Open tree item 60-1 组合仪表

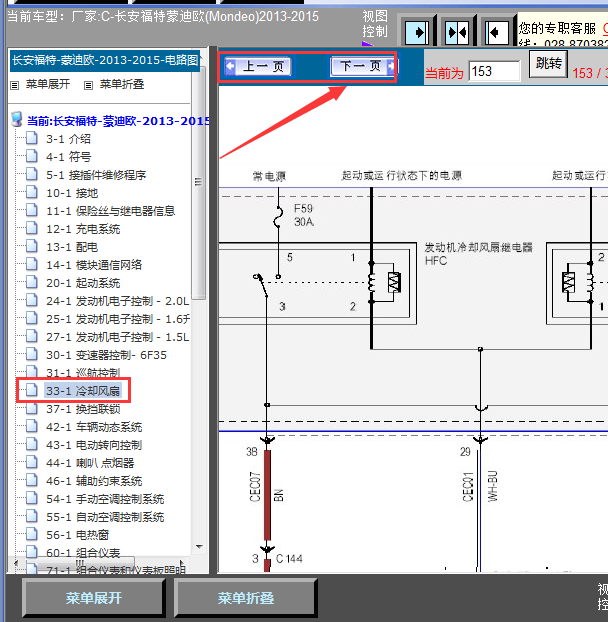83,553
